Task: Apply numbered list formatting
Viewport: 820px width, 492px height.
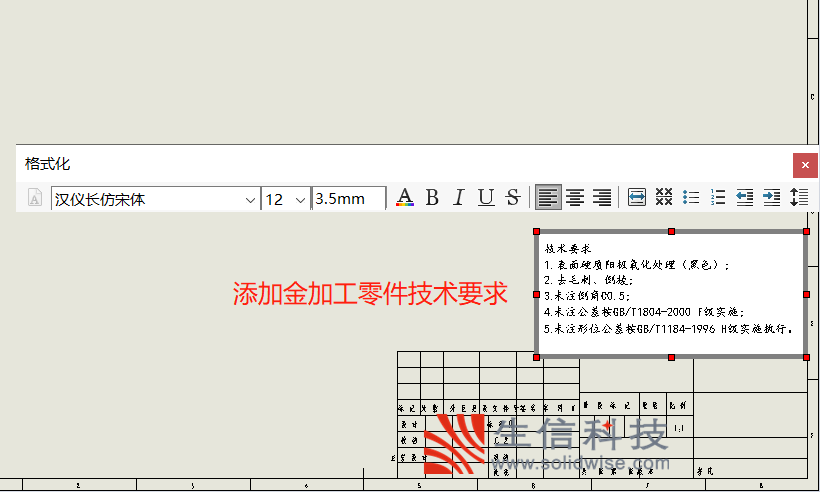Action: coord(718,198)
